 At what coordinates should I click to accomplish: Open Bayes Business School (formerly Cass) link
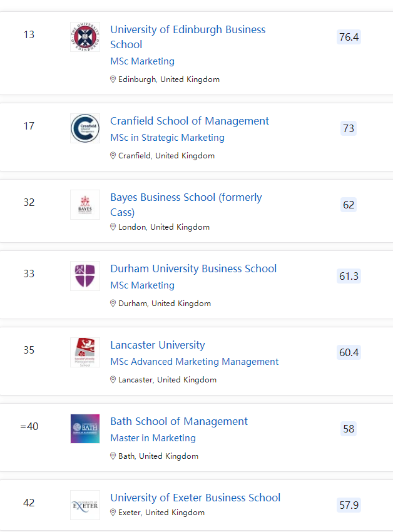click(186, 205)
